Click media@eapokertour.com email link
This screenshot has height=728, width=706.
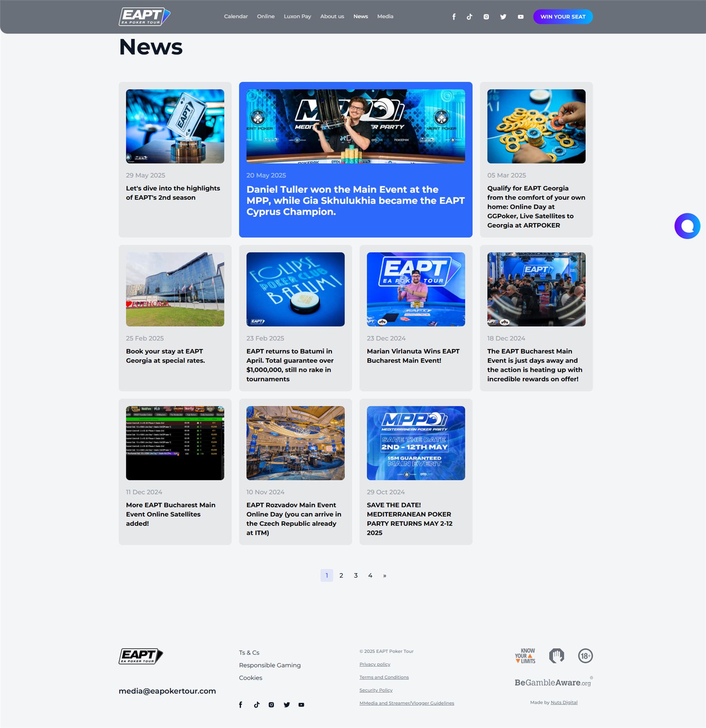point(167,691)
